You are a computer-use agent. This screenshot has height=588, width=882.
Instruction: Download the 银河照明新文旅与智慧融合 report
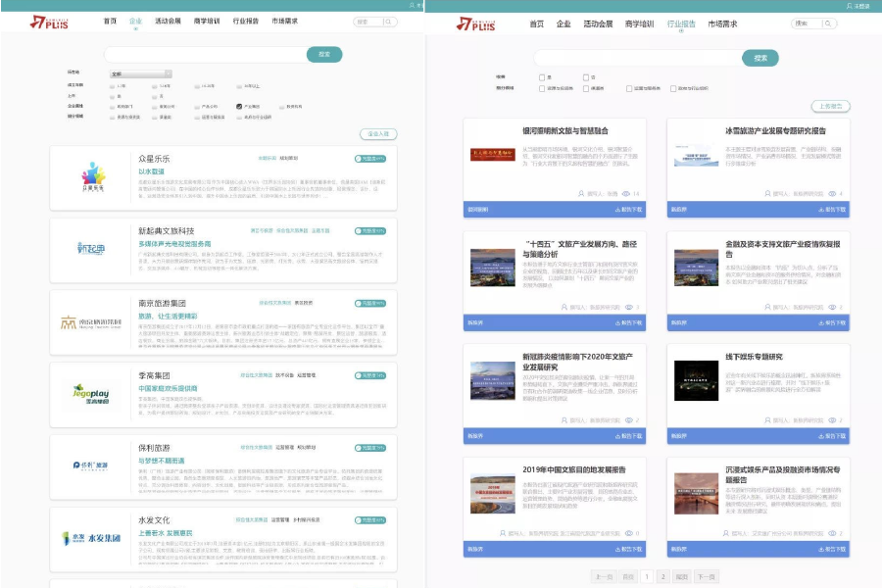pyautogui.click(x=629, y=210)
